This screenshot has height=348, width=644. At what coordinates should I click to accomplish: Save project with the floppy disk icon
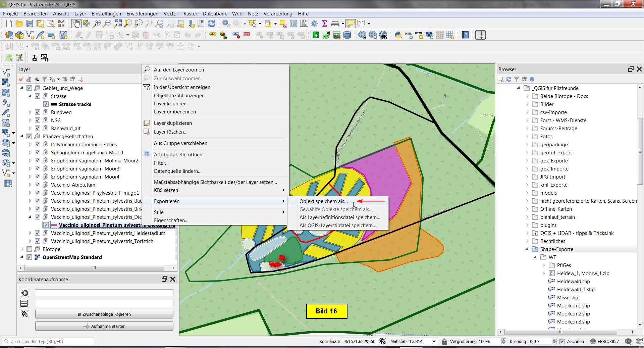(x=30, y=23)
